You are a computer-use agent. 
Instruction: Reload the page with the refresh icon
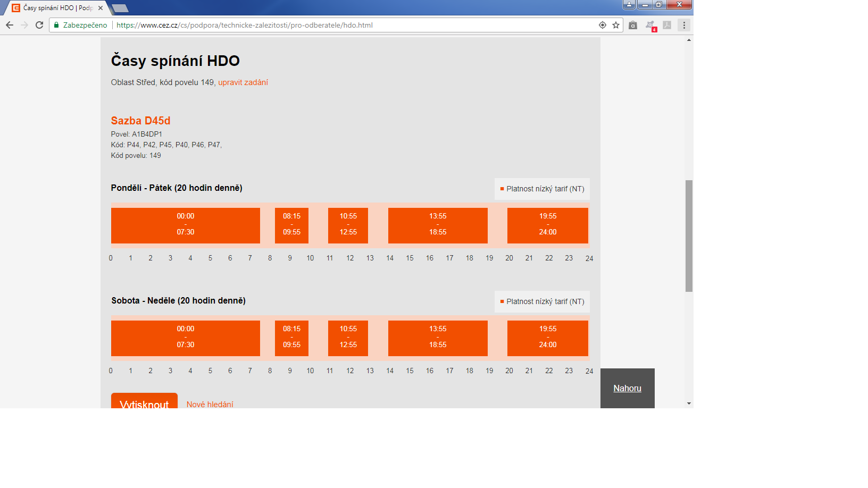click(39, 25)
